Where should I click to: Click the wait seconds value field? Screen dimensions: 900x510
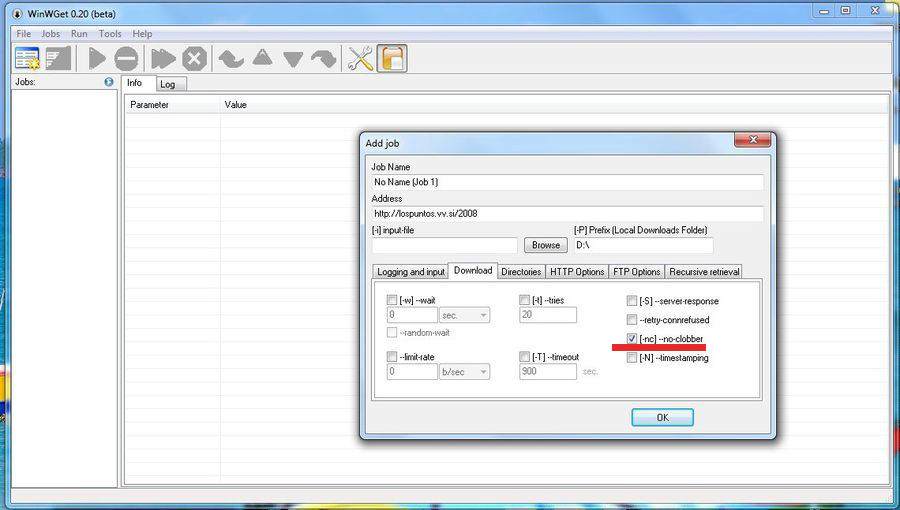point(412,315)
